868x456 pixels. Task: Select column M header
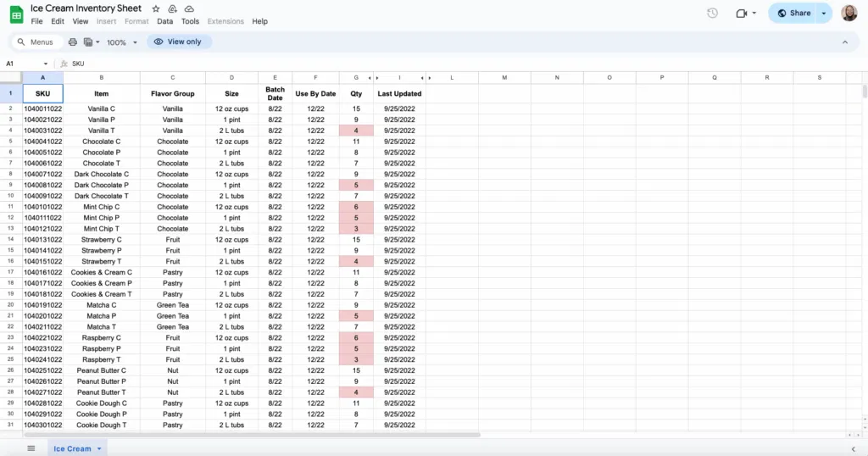tap(504, 78)
